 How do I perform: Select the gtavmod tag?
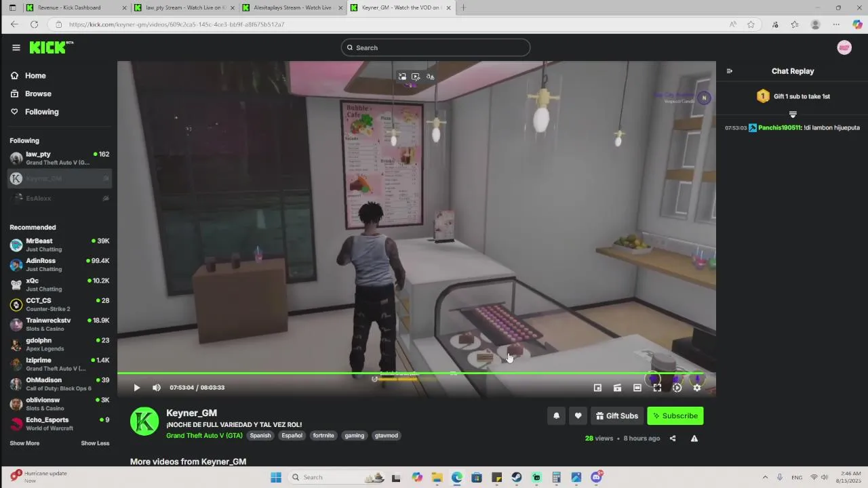(x=387, y=436)
